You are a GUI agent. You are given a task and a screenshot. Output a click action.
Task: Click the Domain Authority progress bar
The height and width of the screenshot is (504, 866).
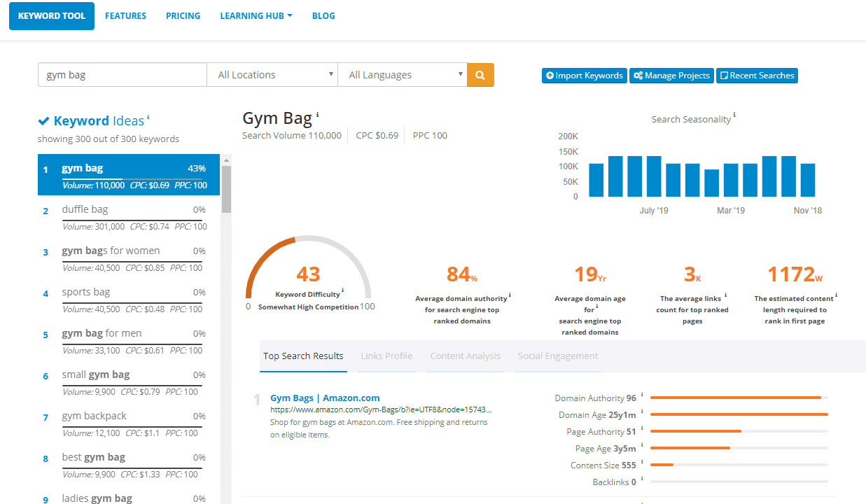(x=739, y=398)
